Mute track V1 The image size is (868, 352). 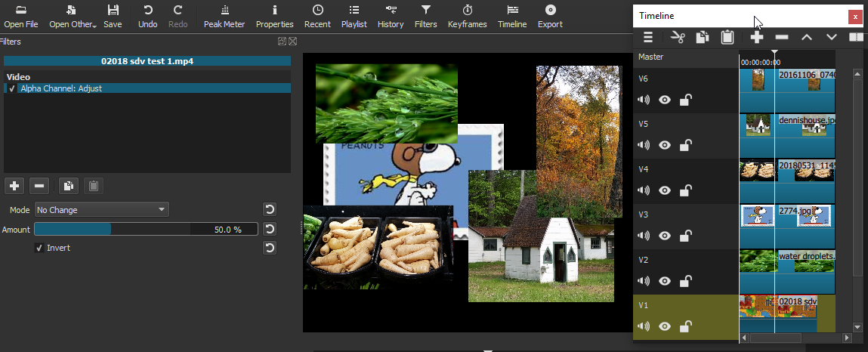(x=643, y=326)
